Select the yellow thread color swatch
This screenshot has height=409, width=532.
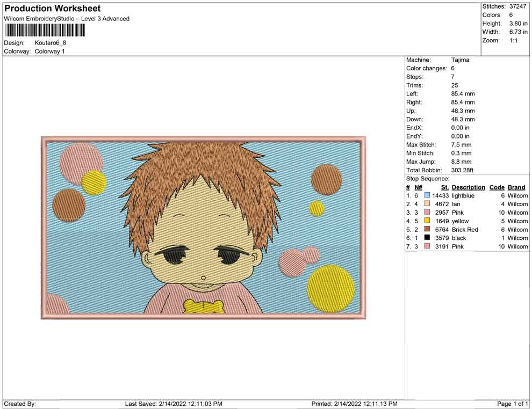pyautogui.click(x=427, y=221)
